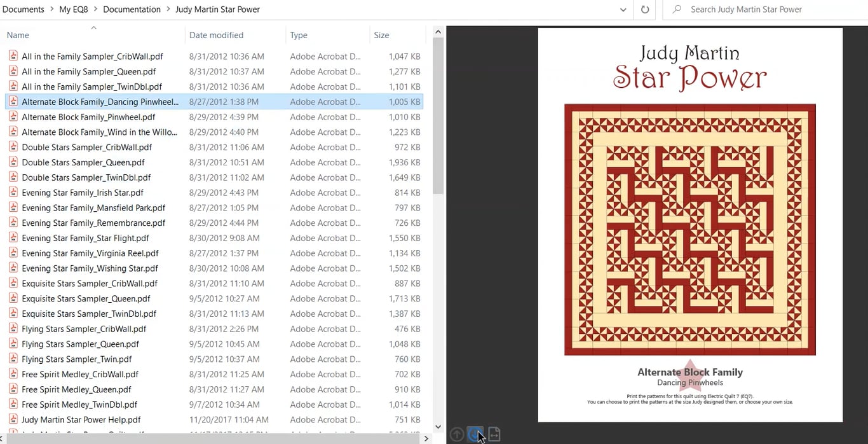
Task: Go to Documentation in the breadcrumb path
Action: (132, 10)
